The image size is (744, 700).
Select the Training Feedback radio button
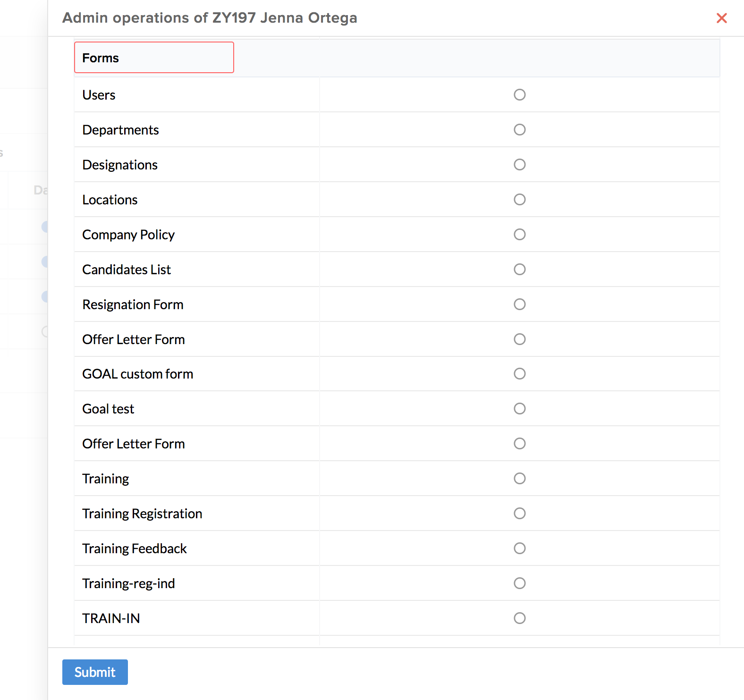coord(519,548)
